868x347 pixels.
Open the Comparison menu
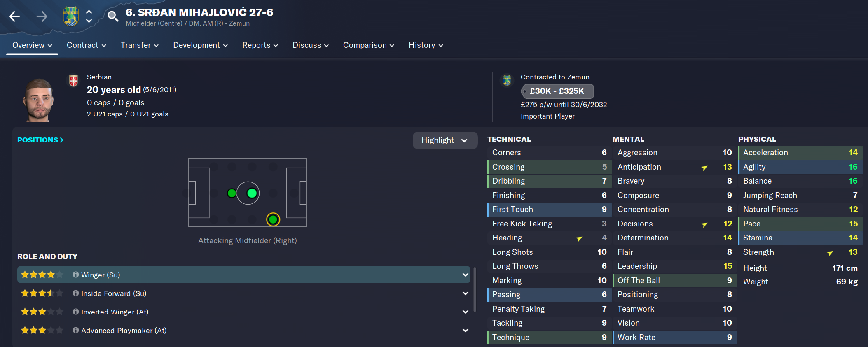pyautogui.click(x=369, y=45)
